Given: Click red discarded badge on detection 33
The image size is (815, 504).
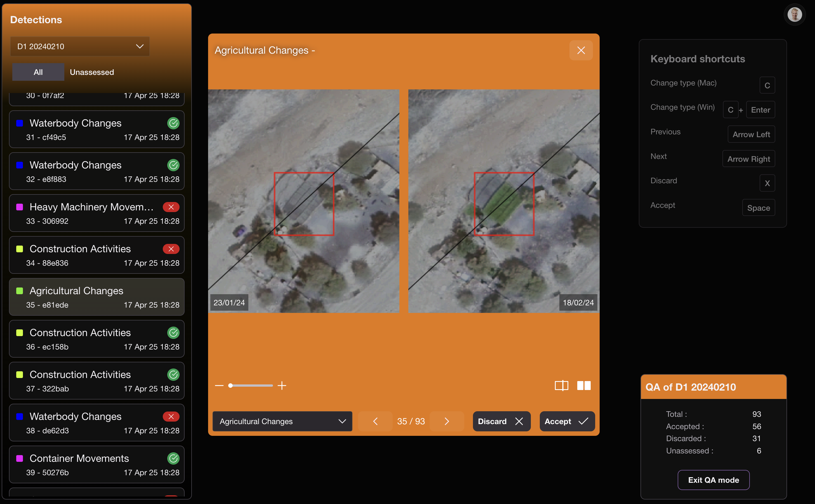Looking at the screenshot, I should click(171, 207).
